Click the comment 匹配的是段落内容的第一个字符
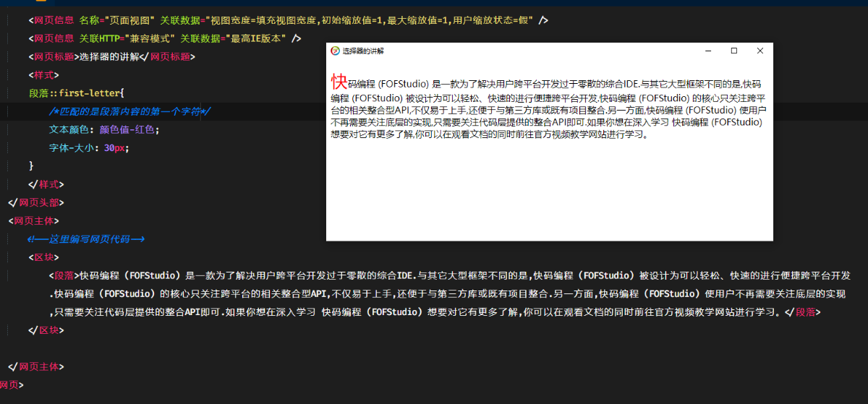The height and width of the screenshot is (404, 868). [129, 111]
